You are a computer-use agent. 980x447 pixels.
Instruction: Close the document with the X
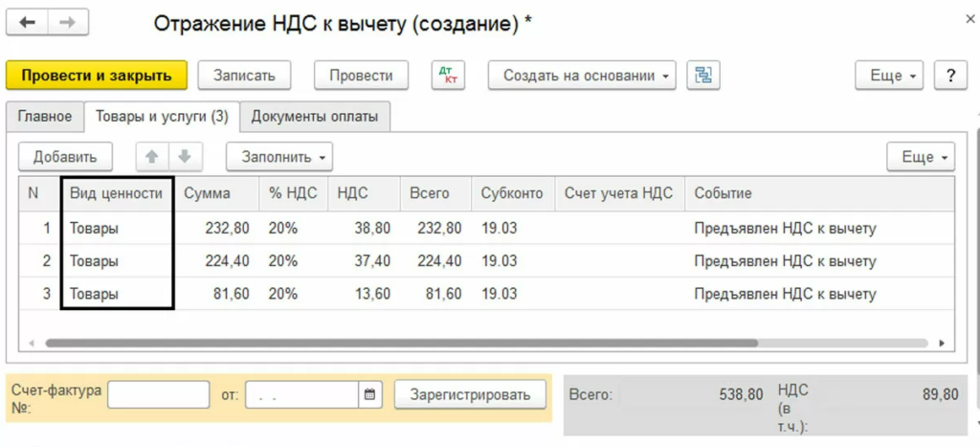[970, 20]
